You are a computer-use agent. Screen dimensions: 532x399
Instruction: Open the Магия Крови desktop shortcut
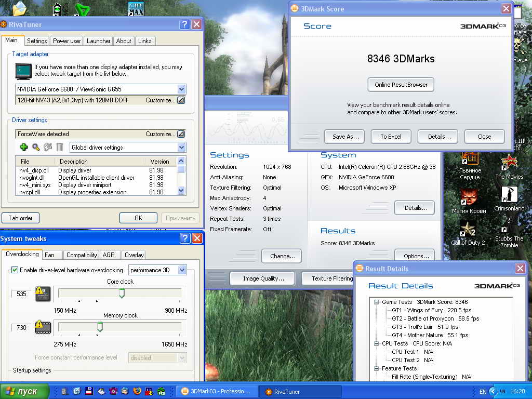click(x=469, y=201)
